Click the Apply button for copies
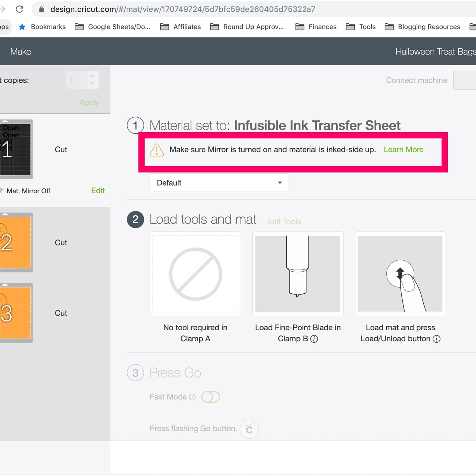476x476 pixels. pos(89,103)
